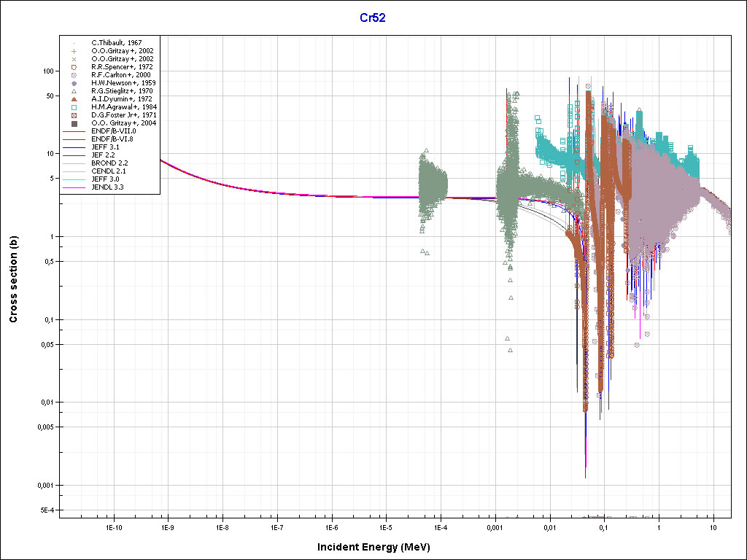Select the H.W.Newson 1959 legend marker

pos(74,84)
